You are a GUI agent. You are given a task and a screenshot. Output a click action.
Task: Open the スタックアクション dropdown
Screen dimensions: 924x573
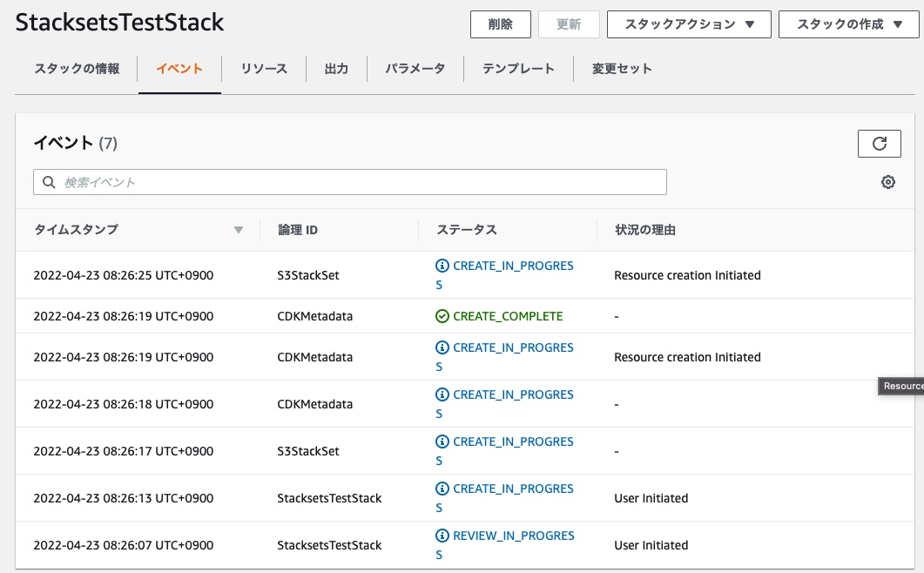pyautogui.click(x=689, y=24)
